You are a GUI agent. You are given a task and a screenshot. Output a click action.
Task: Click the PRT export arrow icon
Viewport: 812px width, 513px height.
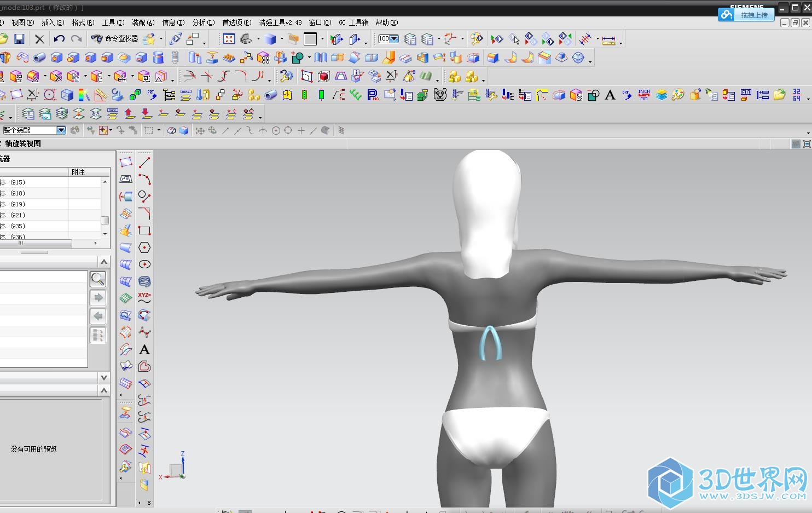click(152, 95)
